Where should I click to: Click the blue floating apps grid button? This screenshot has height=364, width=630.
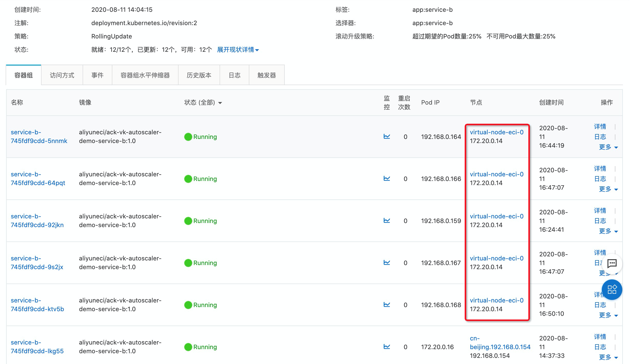[x=612, y=289]
